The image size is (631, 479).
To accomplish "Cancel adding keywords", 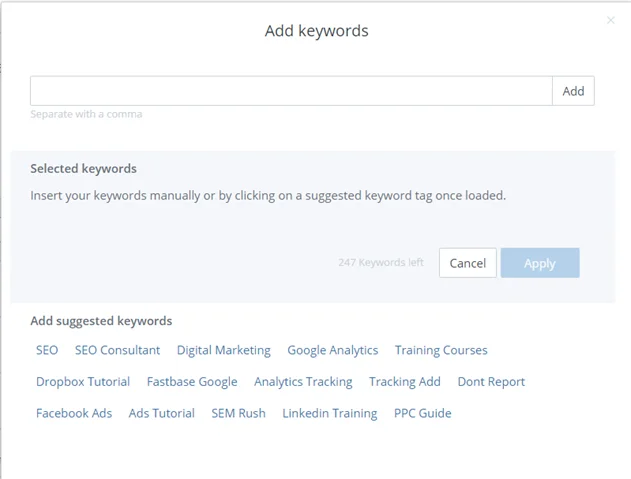I will click(468, 263).
